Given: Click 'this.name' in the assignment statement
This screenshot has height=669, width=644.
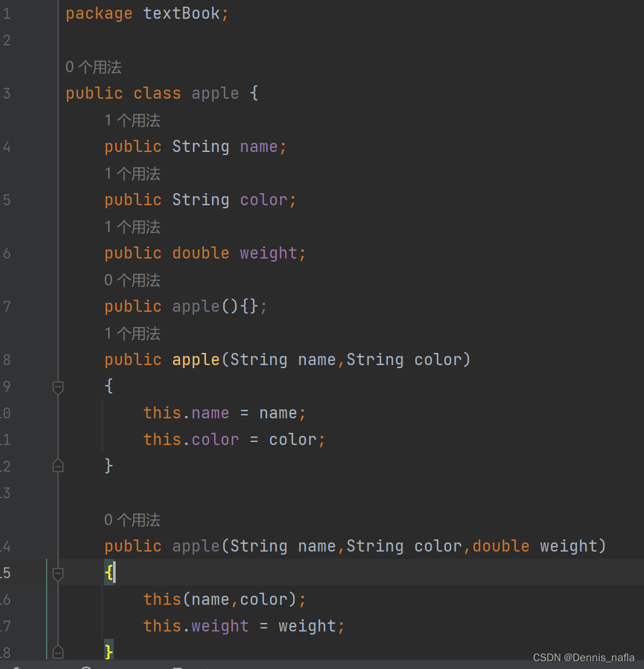Looking at the screenshot, I should (x=186, y=413).
